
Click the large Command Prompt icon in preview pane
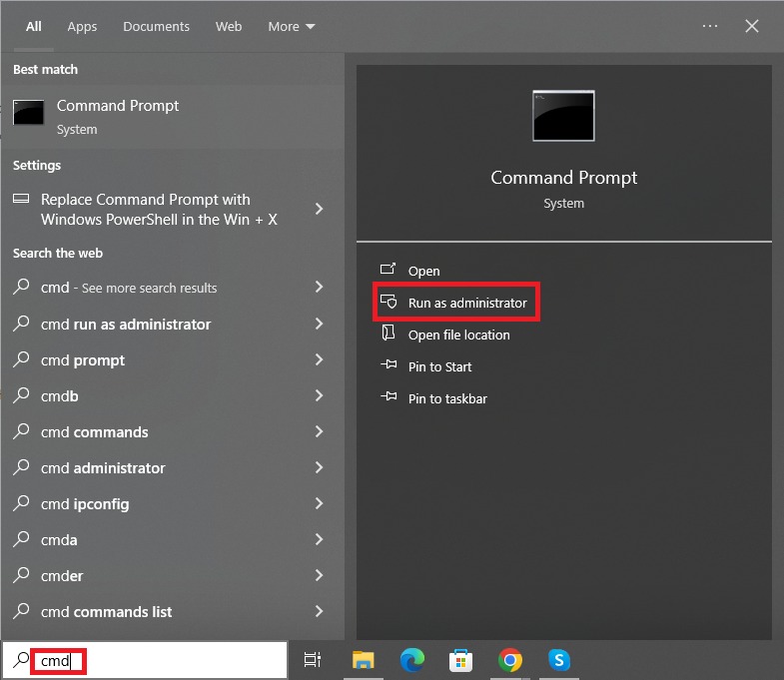563,116
